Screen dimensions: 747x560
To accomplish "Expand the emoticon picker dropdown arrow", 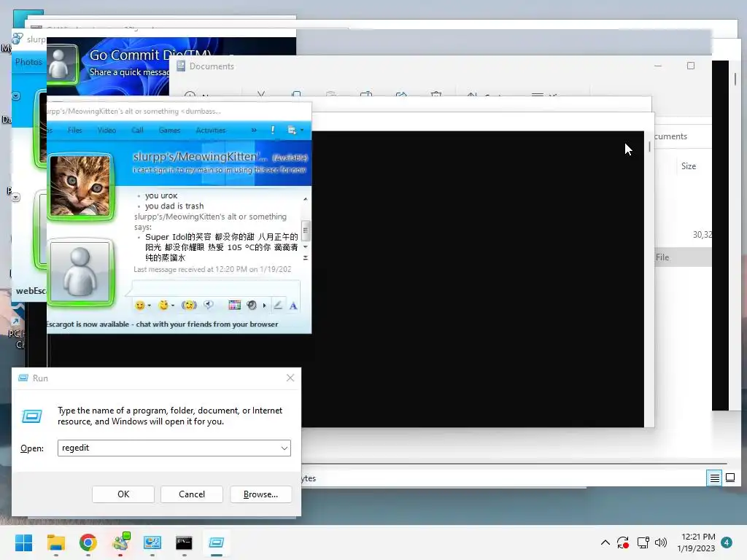I will pos(149,306).
